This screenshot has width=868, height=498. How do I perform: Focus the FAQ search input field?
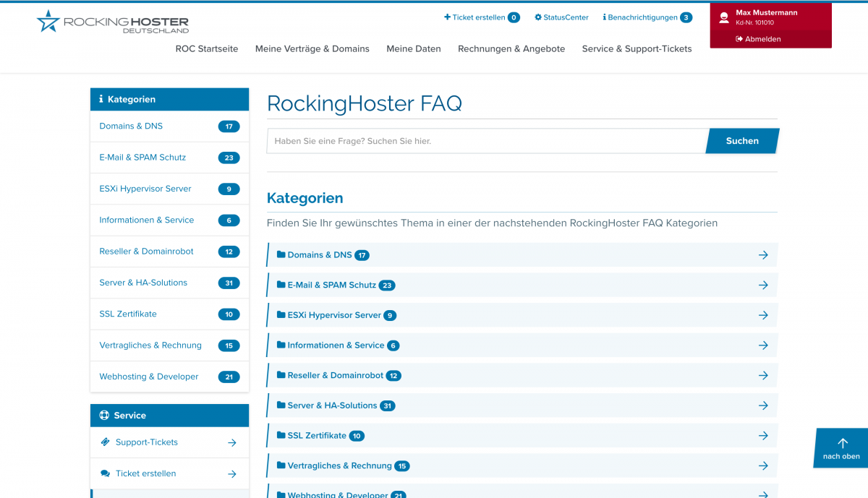click(487, 141)
